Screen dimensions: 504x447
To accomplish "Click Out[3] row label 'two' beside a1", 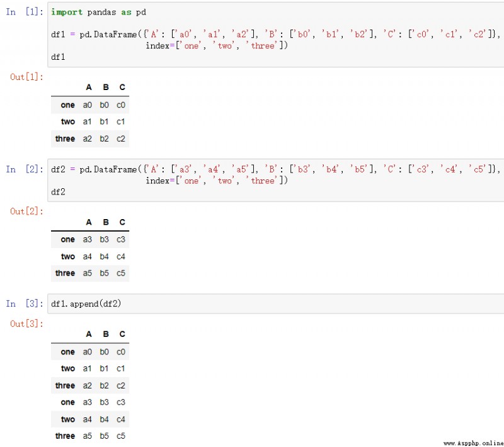I will pos(68,369).
